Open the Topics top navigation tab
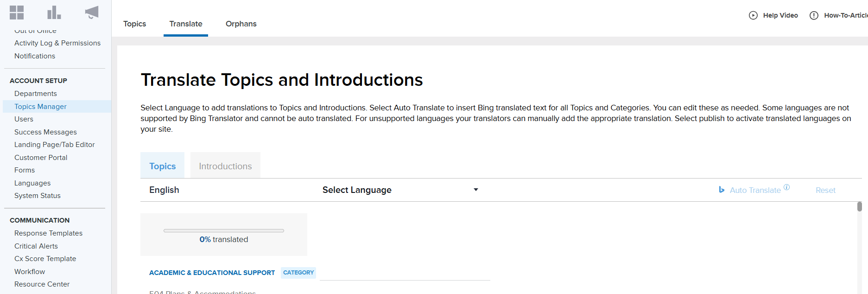The width and height of the screenshot is (868, 294). click(x=134, y=24)
